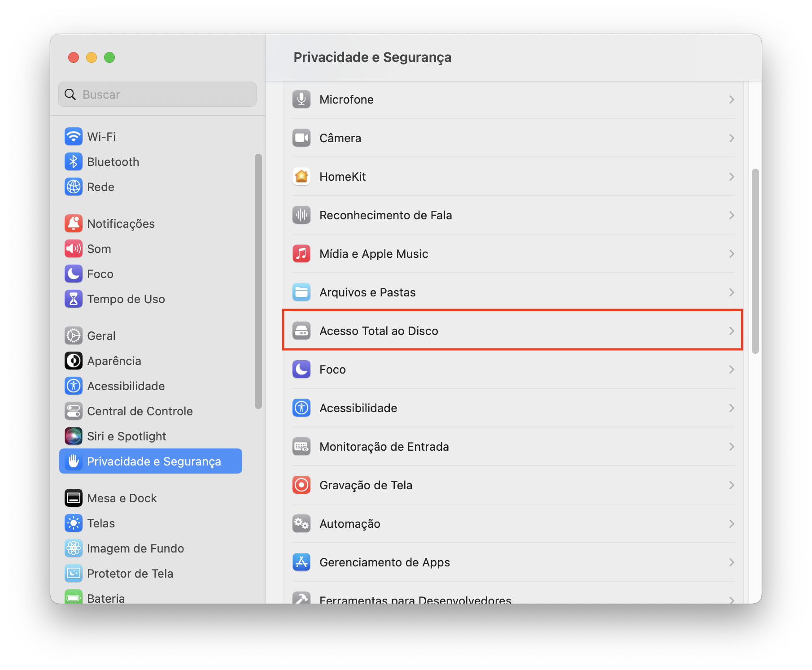Open the Acesso Total ao Disco icon
812x670 pixels.
pyautogui.click(x=301, y=331)
